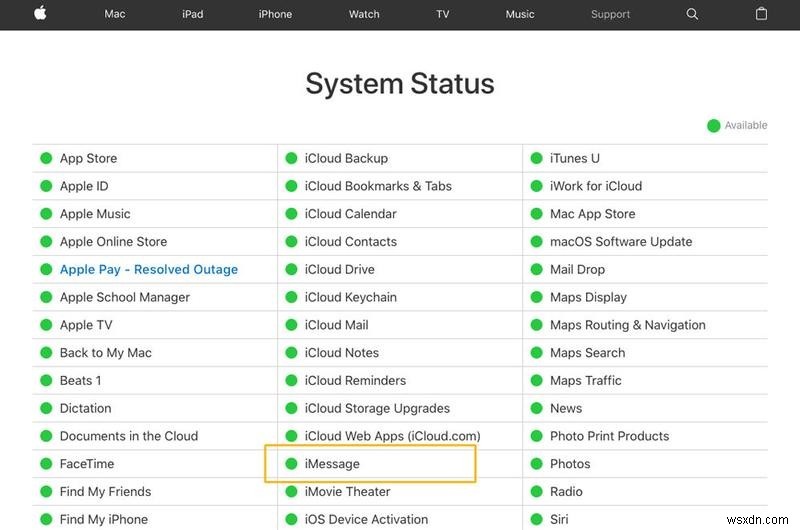The height and width of the screenshot is (530, 800).
Task: Open the Mac menu item
Action: point(115,14)
